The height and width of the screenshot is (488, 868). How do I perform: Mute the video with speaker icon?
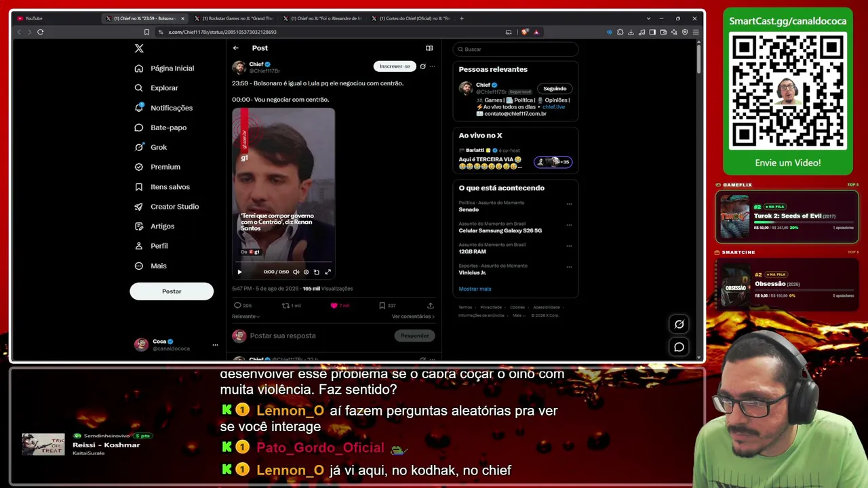[296, 272]
